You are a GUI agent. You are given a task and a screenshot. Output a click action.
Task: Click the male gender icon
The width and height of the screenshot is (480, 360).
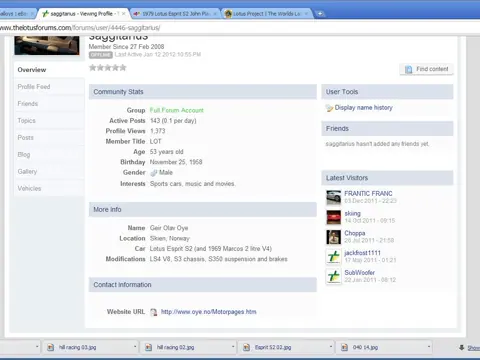[x=153, y=173]
